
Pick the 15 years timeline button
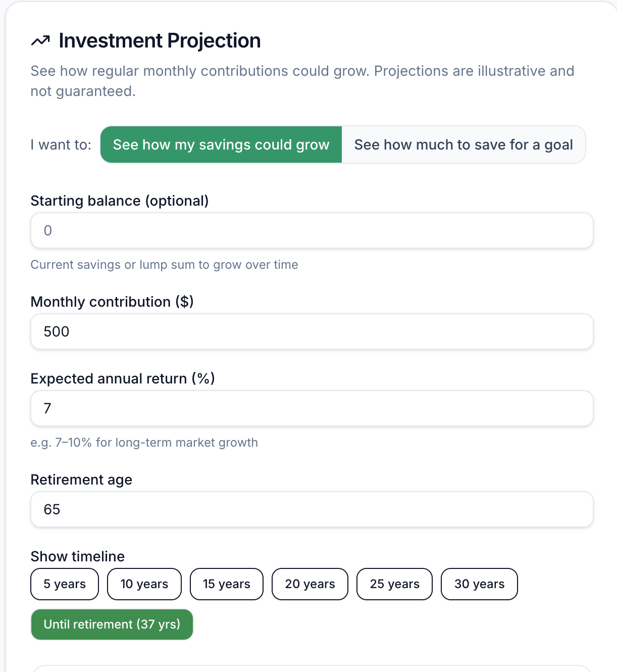click(226, 585)
